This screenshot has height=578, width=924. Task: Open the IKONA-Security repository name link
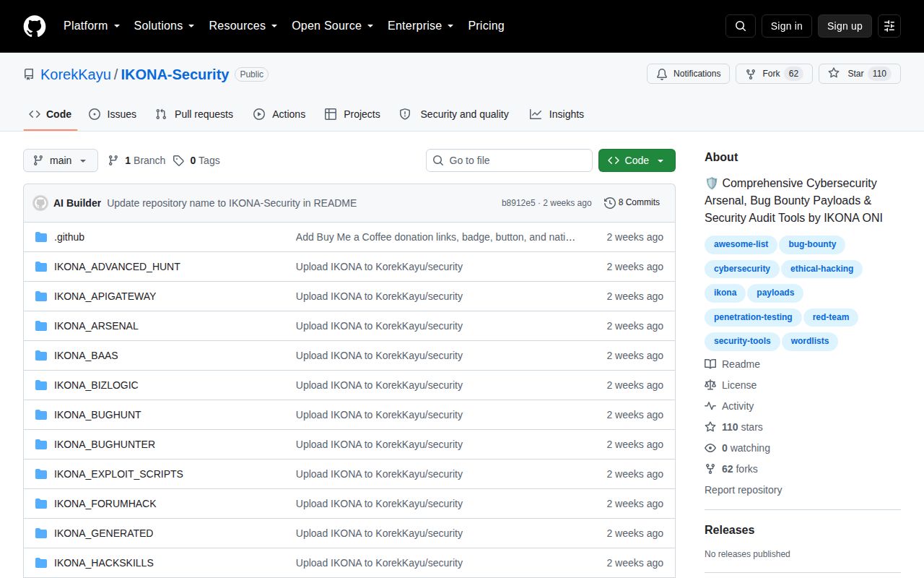tap(175, 74)
